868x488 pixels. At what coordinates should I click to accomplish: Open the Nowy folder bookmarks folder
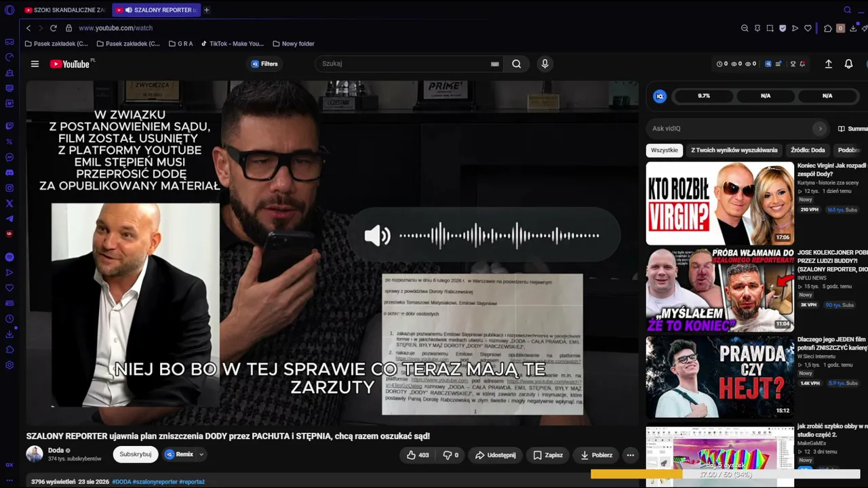[x=293, y=44]
